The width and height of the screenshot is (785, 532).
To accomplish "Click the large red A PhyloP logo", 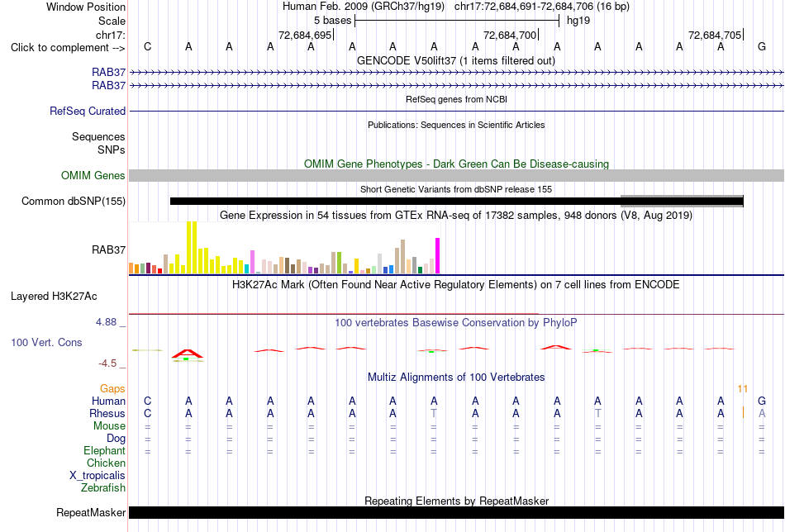I will 188,354.
